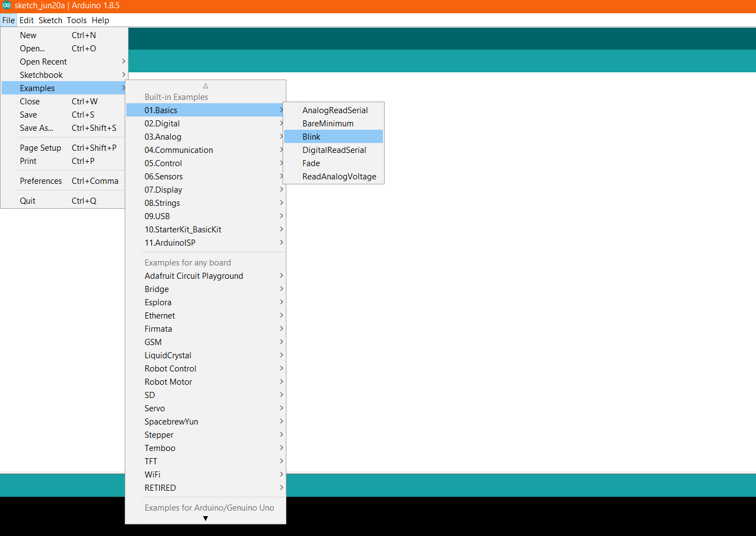Open DigitalReadSerial example

[x=333, y=150]
